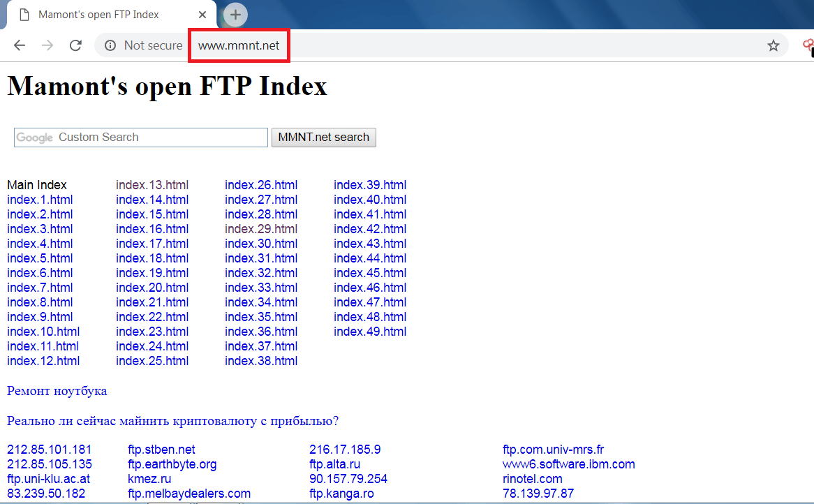This screenshot has width=814, height=504.
Task: Open a new browser tab
Action: point(235,15)
